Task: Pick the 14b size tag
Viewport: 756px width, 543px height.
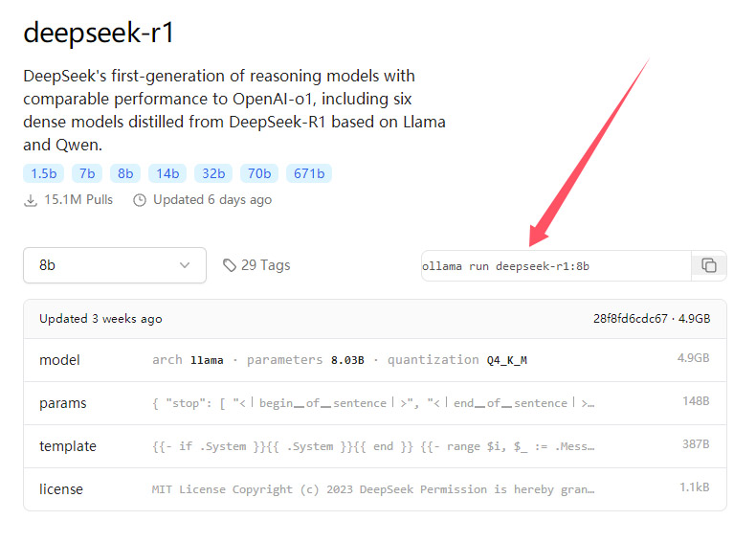Action: coord(167,173)
